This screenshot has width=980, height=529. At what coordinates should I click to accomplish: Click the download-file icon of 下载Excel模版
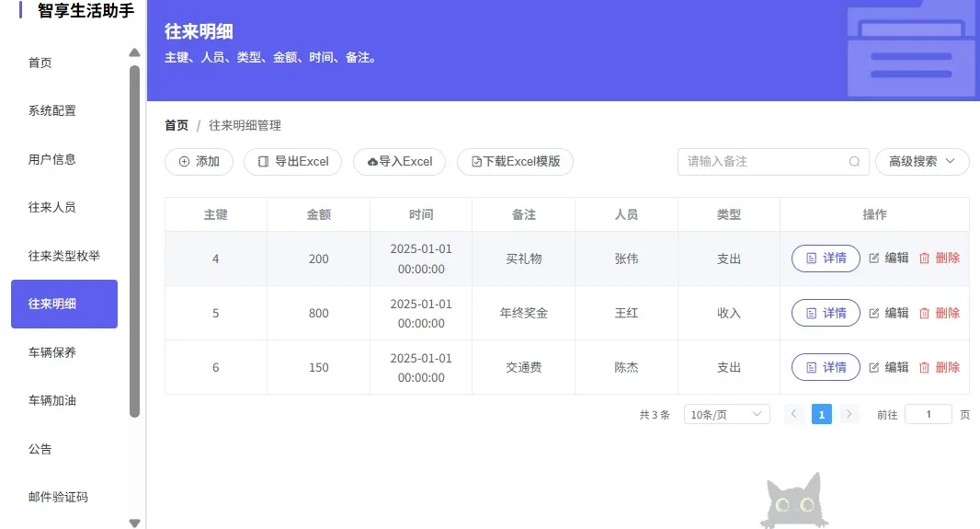pos(477,161)
